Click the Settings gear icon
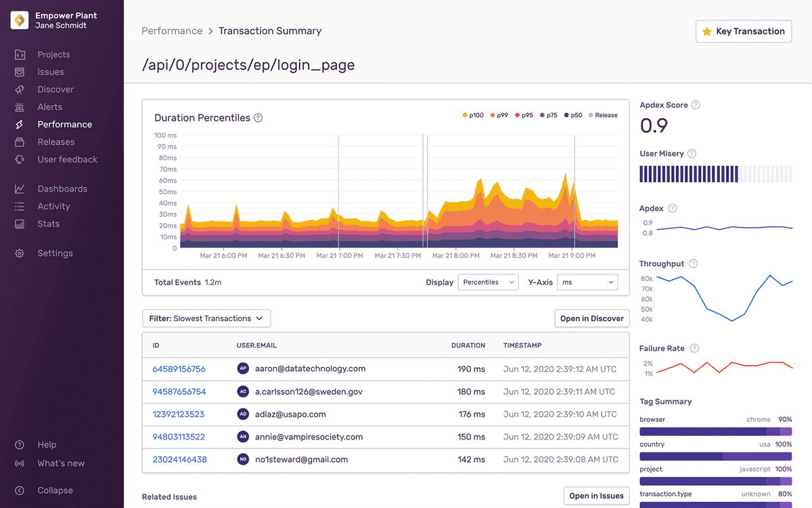Image resolution: width=812 pixels, height=508 pixels. click(x=20, y=253)
